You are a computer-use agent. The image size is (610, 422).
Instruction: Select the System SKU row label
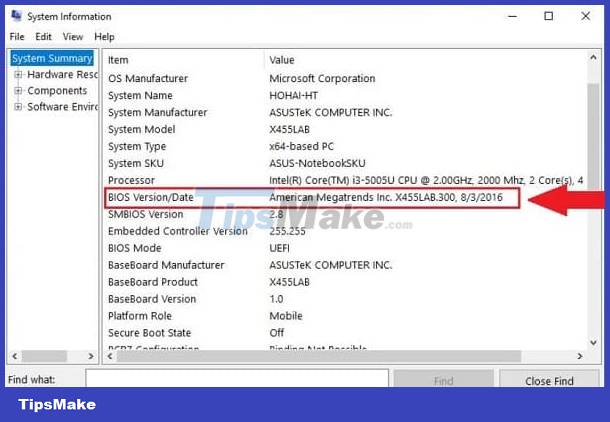[x=136, y=163]
